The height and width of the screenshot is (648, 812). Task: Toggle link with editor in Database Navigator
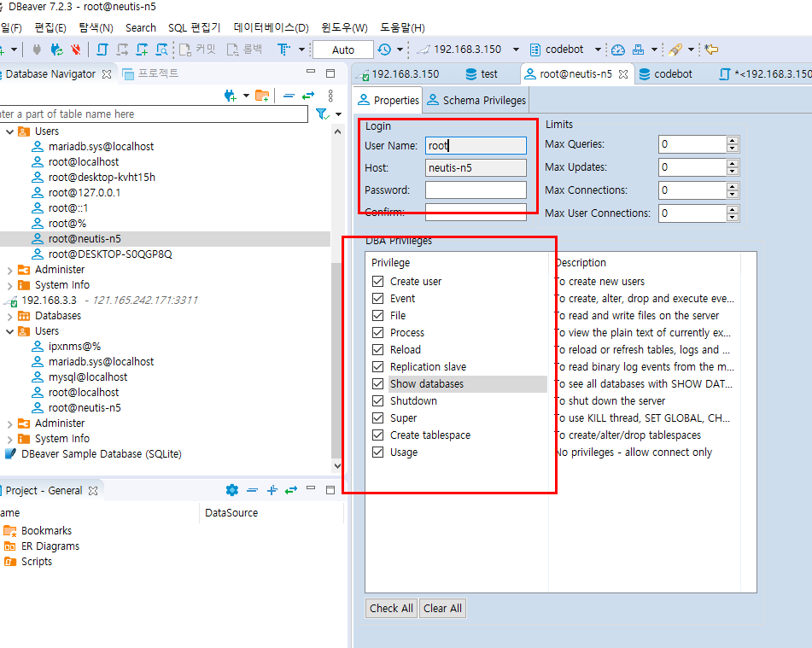coord(308,96)
